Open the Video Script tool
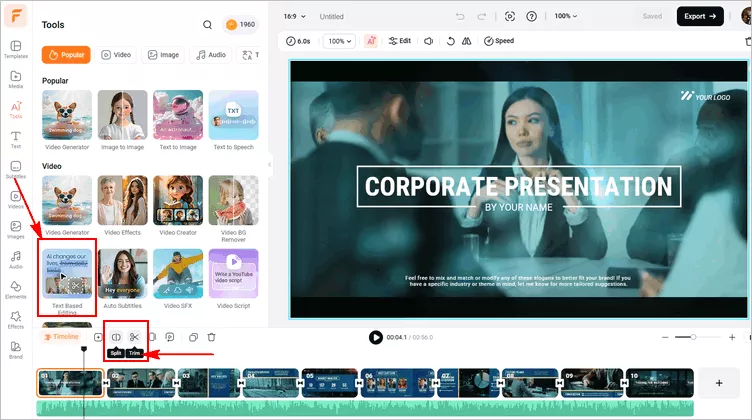The width and height of the screenshot is (752, 420). coord(234,279)
